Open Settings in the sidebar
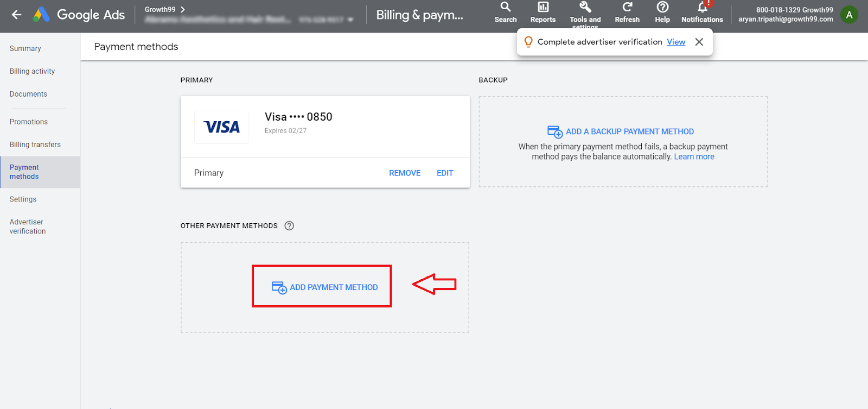 click(x=23, y=199)
